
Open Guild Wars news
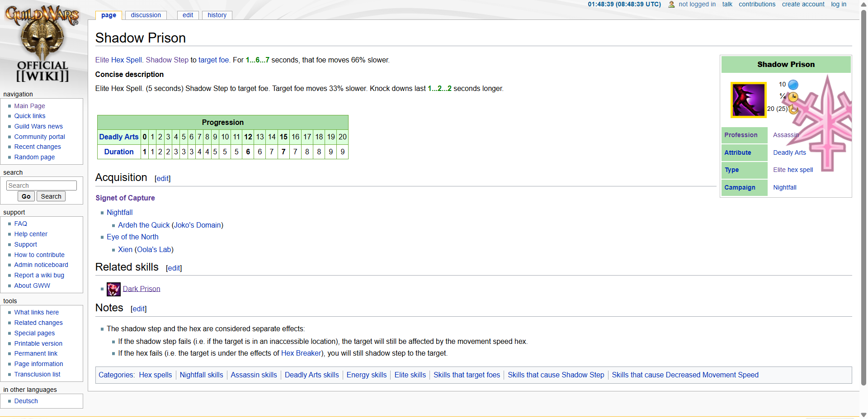(x=38, y=126)
